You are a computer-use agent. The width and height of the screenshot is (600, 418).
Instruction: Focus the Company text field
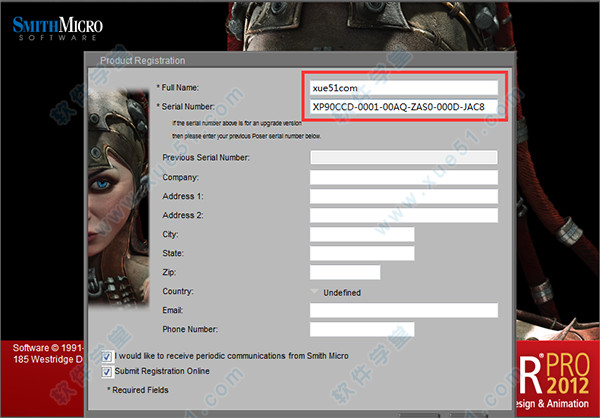[x=404, y=177]
